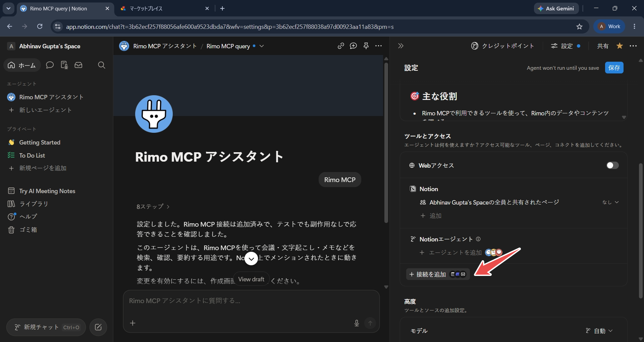Click the scroll-down arrow circle in chat
The width and height of the screenshot is (644, 342).
point(251,259)
